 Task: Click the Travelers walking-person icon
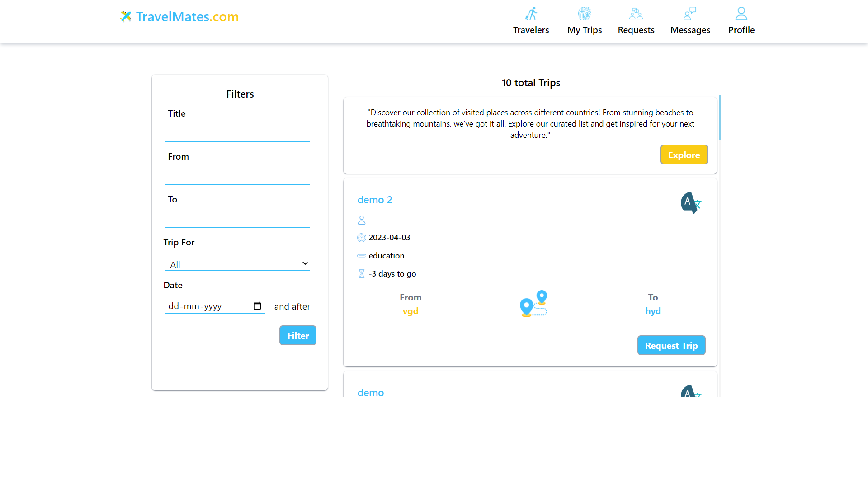[x=531, y=14]
